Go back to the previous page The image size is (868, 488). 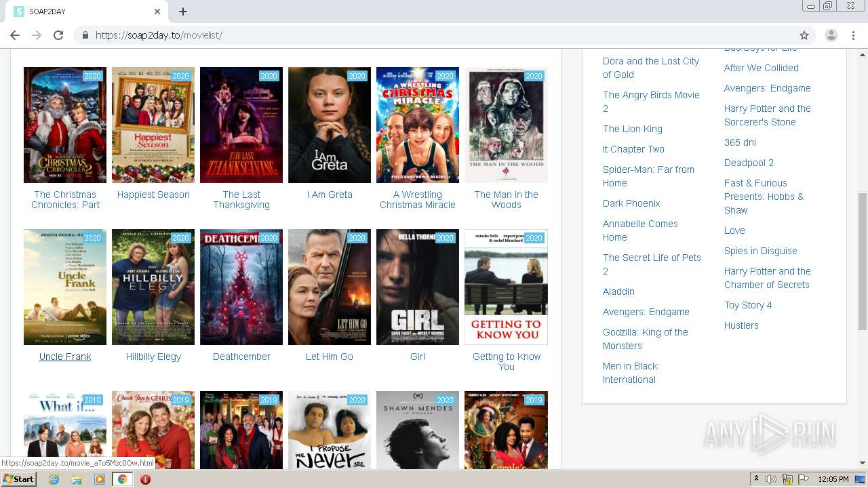[15, 35]
